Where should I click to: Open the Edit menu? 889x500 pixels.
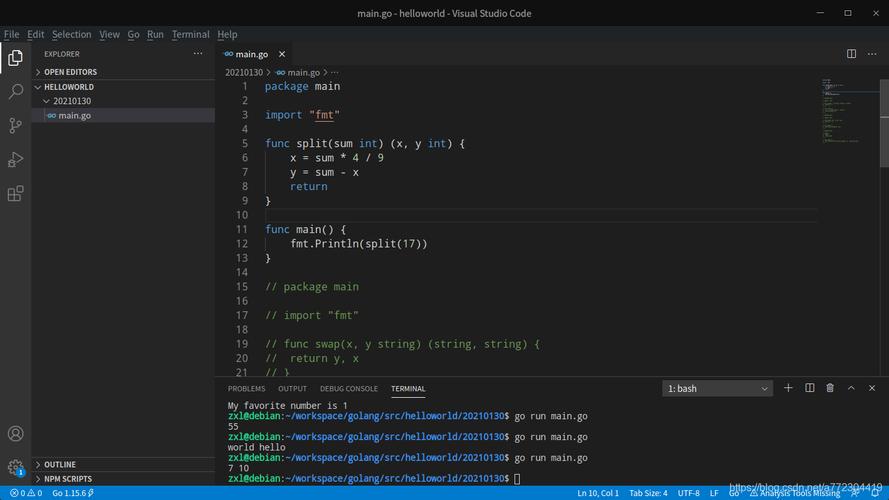tap(35, 35)
